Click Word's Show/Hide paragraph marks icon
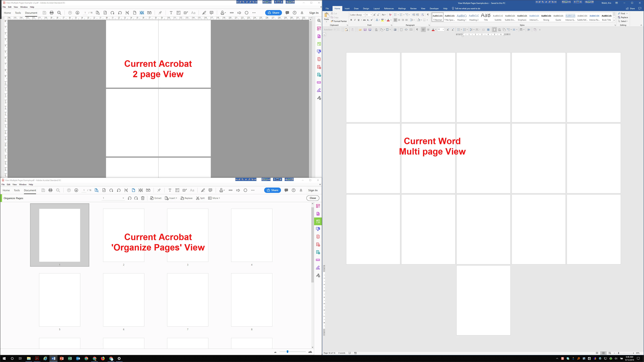644x362 pixels. pos(428,15)
